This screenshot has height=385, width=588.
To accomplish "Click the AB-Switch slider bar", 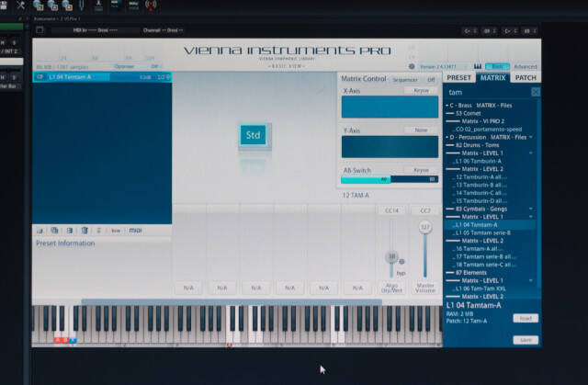I will (x=390, y=179).
